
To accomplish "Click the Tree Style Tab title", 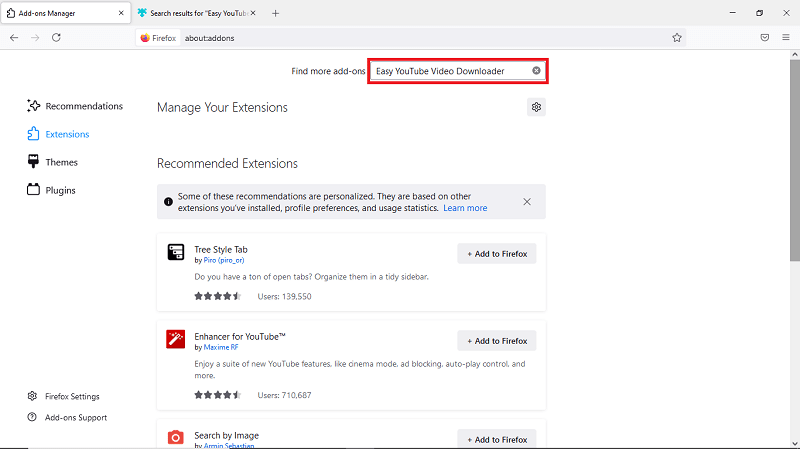I will [220, 250].
